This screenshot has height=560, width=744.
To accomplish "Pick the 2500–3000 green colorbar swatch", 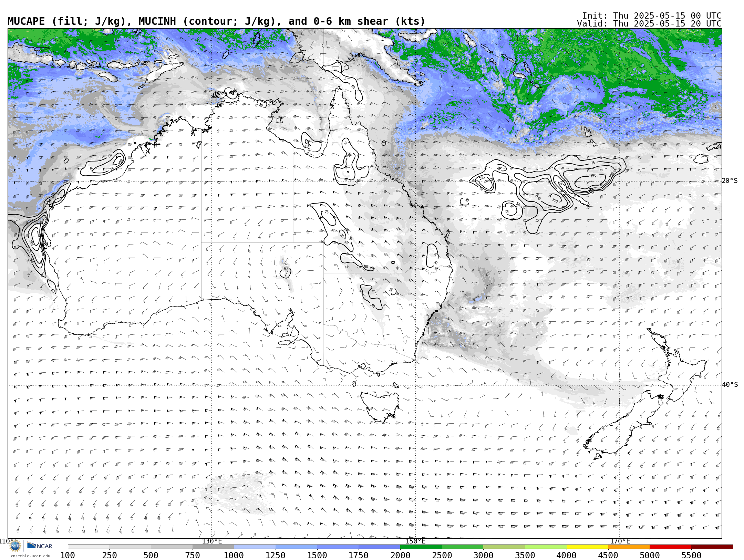I will pos(463,547).
